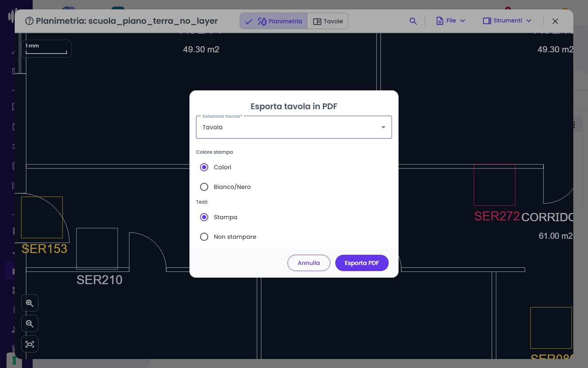
Task: Click the 61.00 m2 area value
Action: point(555,236)
